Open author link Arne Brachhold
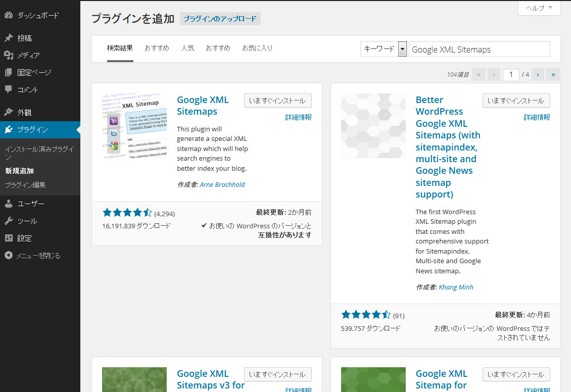This screenshot has height=392, width=571. [x=222, y=184]
